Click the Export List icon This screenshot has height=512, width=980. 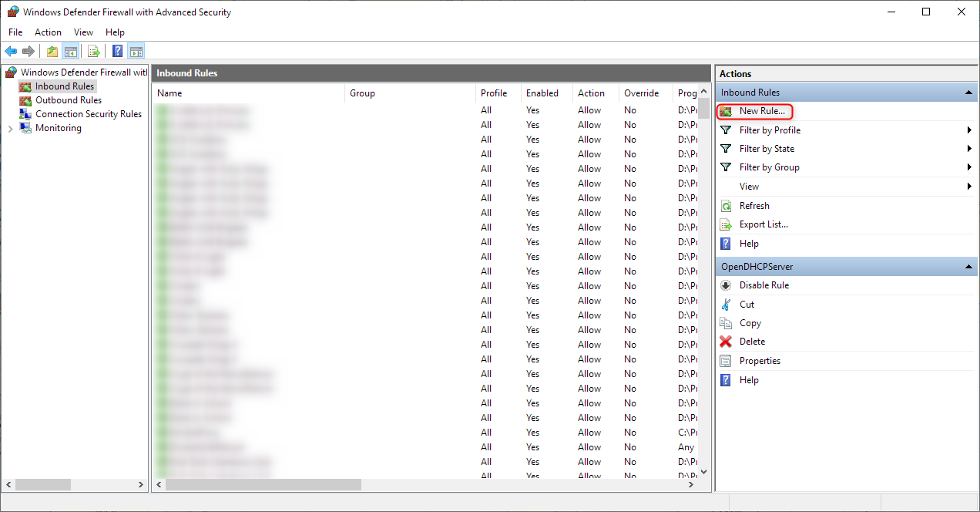tap(725, 224)
